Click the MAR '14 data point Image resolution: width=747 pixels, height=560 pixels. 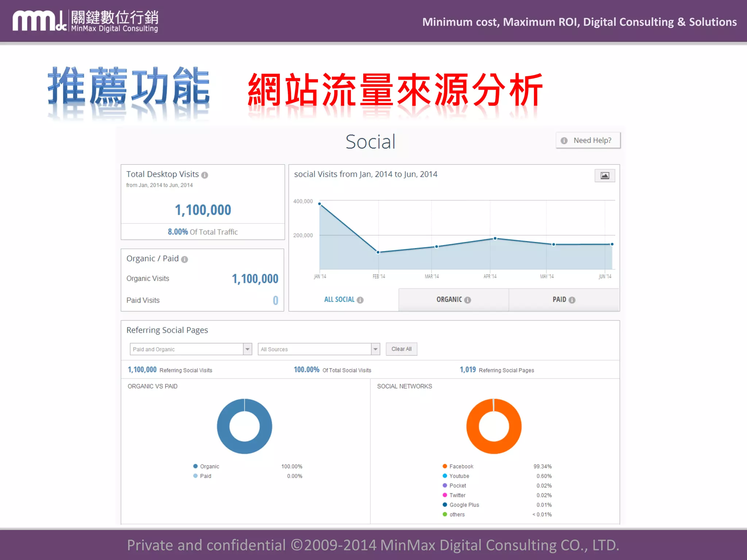[436, 247]
